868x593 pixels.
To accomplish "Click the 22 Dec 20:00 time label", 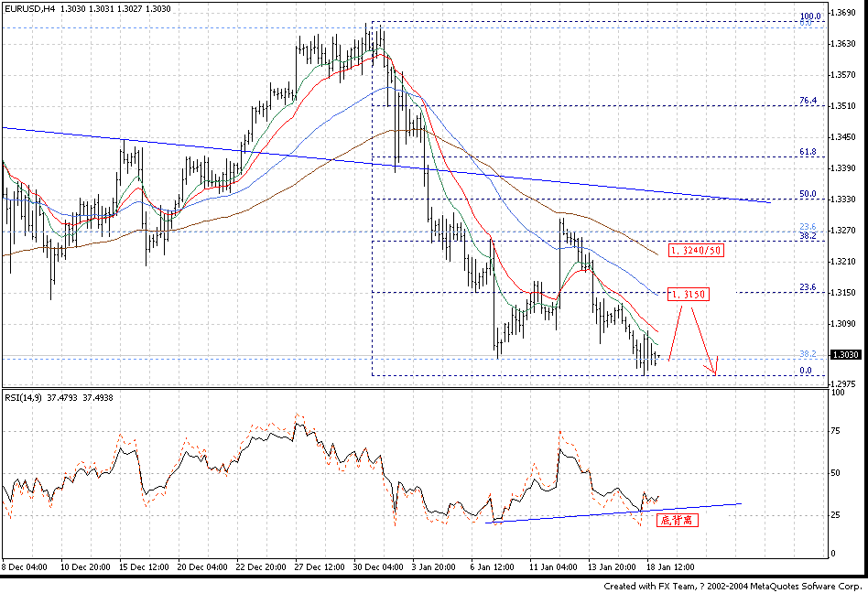I will point(261,567).
